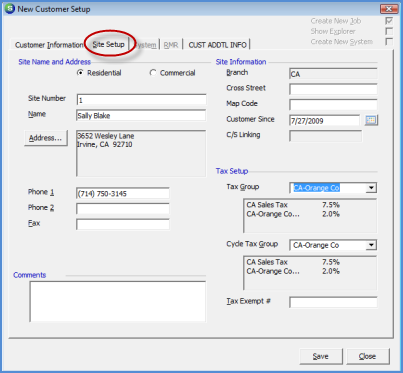
Task: Click the Address... button
Action: click(x=46, y=138)
